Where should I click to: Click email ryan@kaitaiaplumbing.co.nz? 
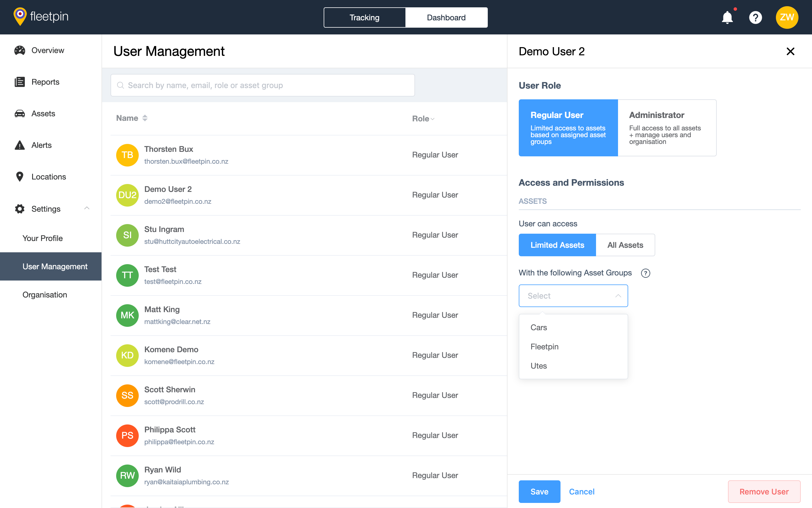(187, 482)
